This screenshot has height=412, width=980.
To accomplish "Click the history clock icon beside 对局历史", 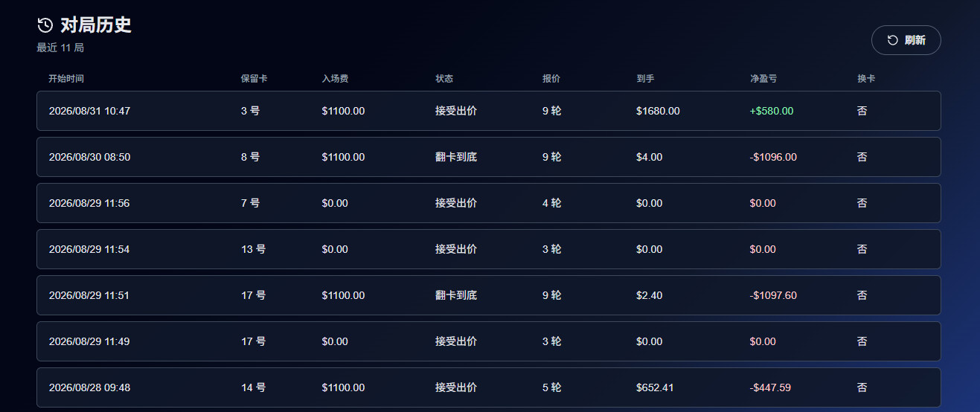I will pyautogui.click(x=45, y=25).
